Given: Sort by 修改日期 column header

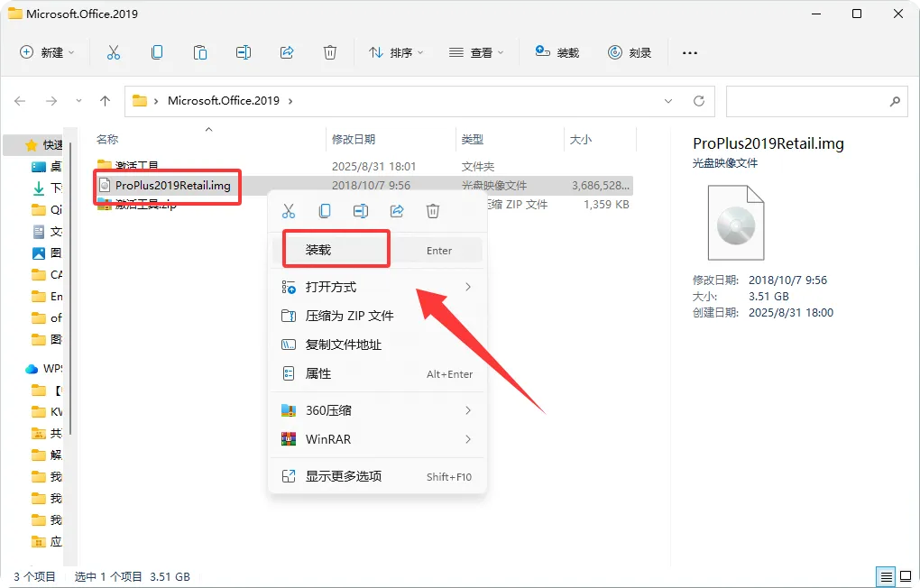Looking at the screenshot, I should click(x=354, y=139).
